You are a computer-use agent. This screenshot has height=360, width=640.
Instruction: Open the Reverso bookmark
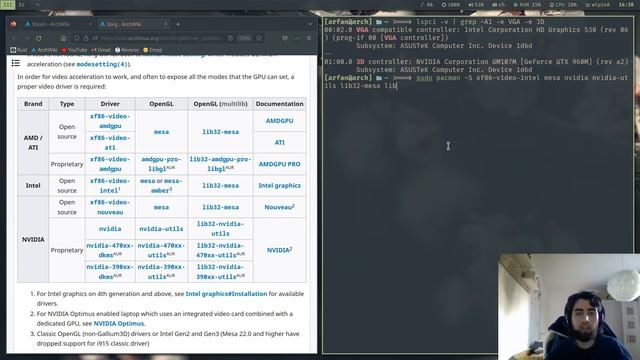click(x=127, y=50)
